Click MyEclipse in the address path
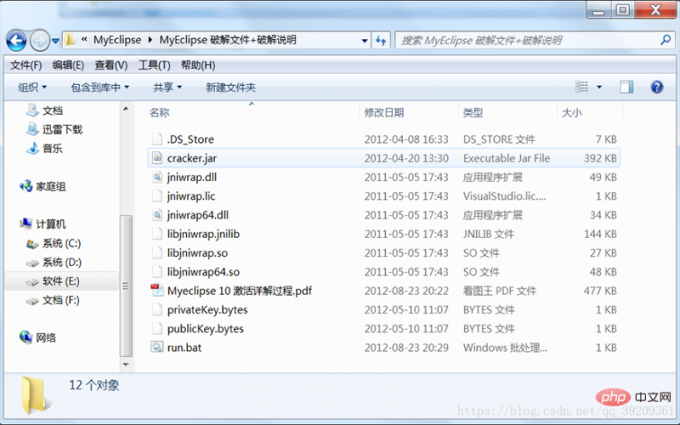Image resolution: width=680 pixels, height=425 pixels. pyautogui.click(x=117, y=40)
